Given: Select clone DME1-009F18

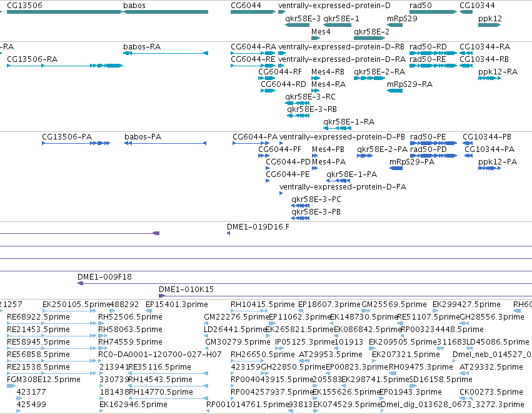Looking at the screenshot, I should point(304,283).
